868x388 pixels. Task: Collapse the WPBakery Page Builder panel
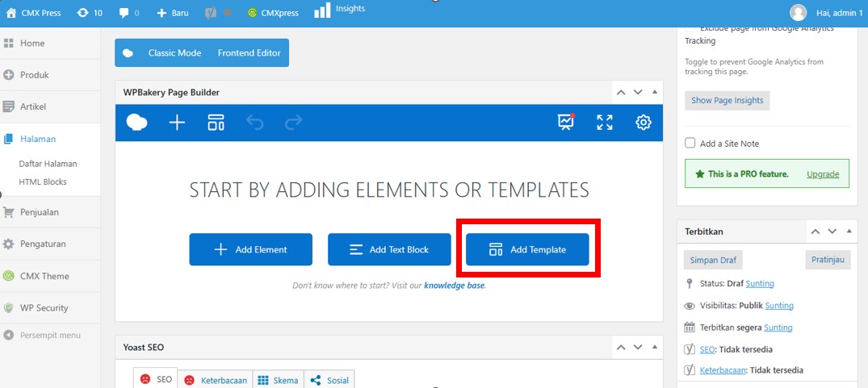tap(655, 92)
